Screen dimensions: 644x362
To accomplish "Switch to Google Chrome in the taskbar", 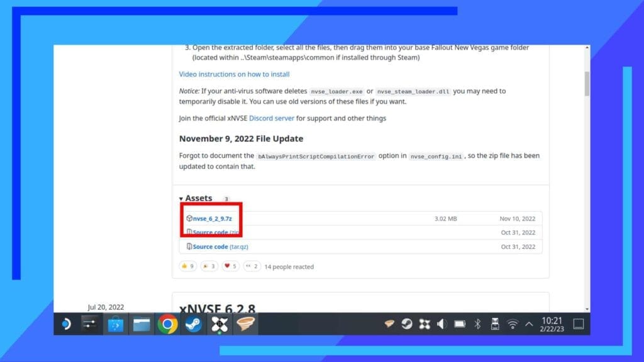I will click(x=167, y=324).
